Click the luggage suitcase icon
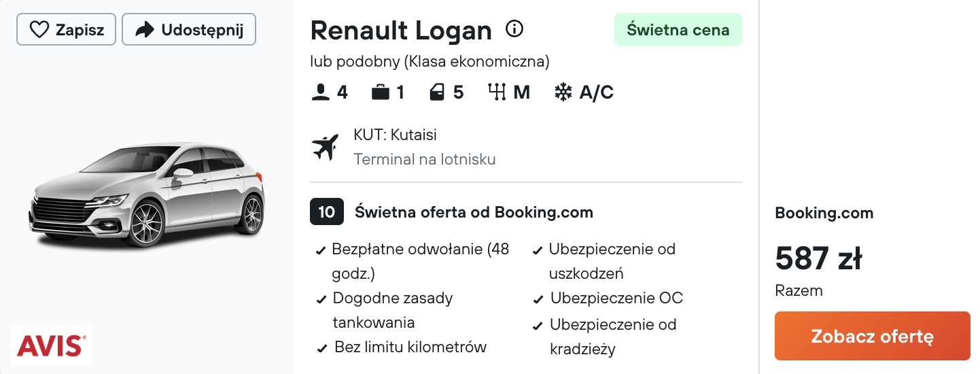Viewport: 980px width, 374px height. [x=381, y=92]
